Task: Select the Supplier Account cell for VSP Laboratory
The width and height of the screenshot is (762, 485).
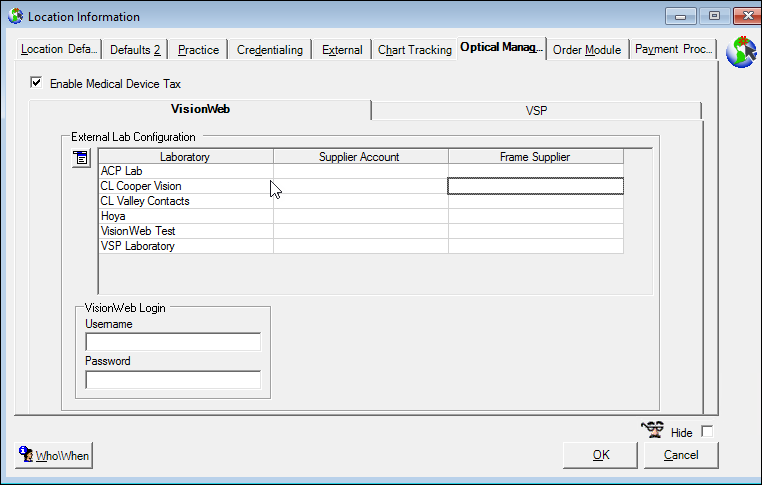Action: click(x=361, y=246)
